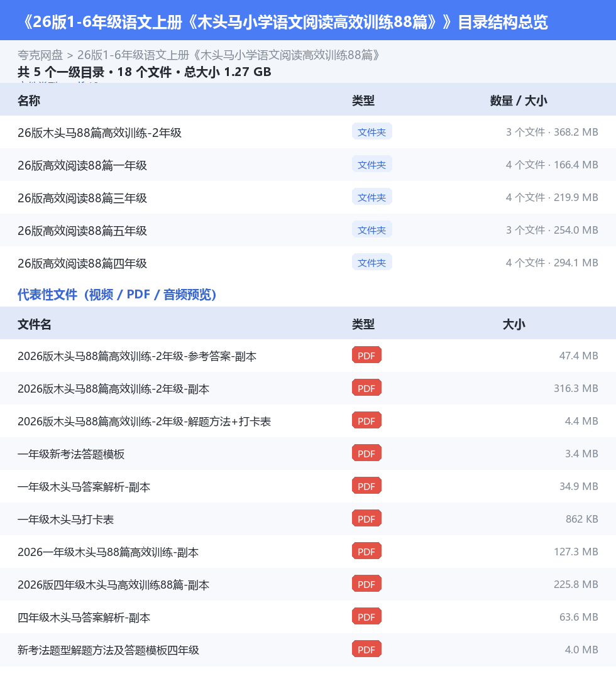616x686 pixels.
Task: Click the PDF badge of the 4.4 MB file
Action: [366, 420]
